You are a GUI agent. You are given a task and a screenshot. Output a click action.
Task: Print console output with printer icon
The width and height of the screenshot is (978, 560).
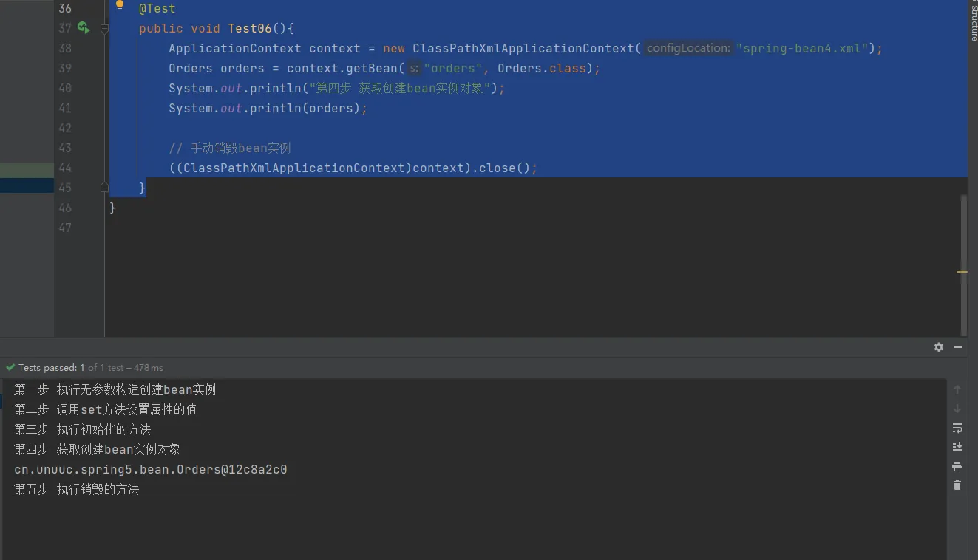coord(957,466)
